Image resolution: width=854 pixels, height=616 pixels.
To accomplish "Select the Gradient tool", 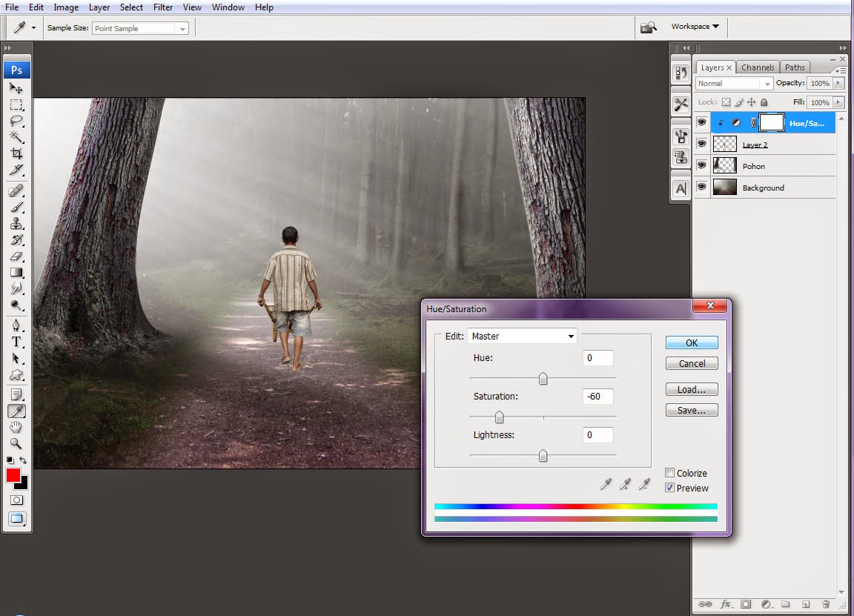I will click(x=16, y=272).
